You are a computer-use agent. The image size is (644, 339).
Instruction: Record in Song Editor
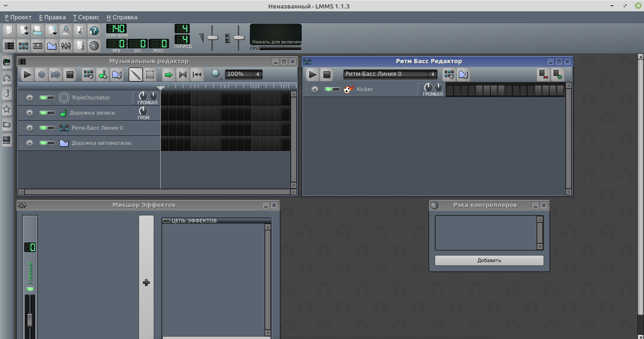pos(41,75)
